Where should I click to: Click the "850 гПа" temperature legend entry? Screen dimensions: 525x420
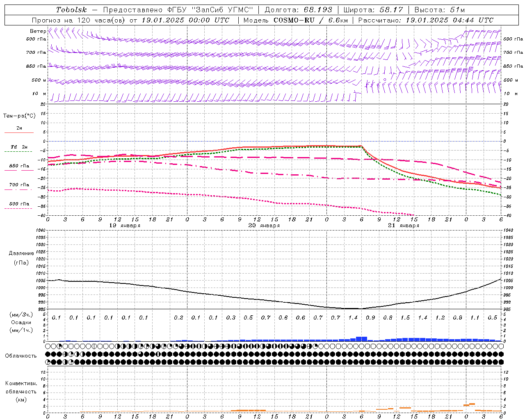(19, 166)
